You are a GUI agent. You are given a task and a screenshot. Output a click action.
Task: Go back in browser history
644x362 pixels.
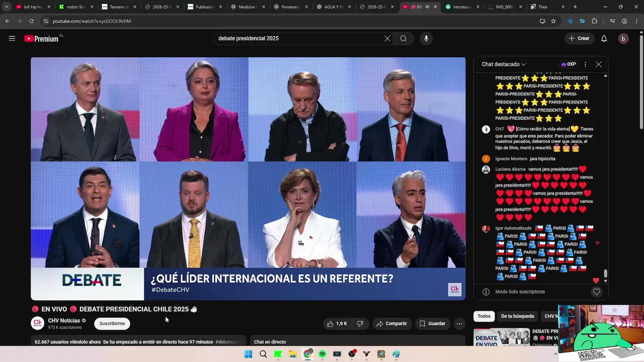8,21
